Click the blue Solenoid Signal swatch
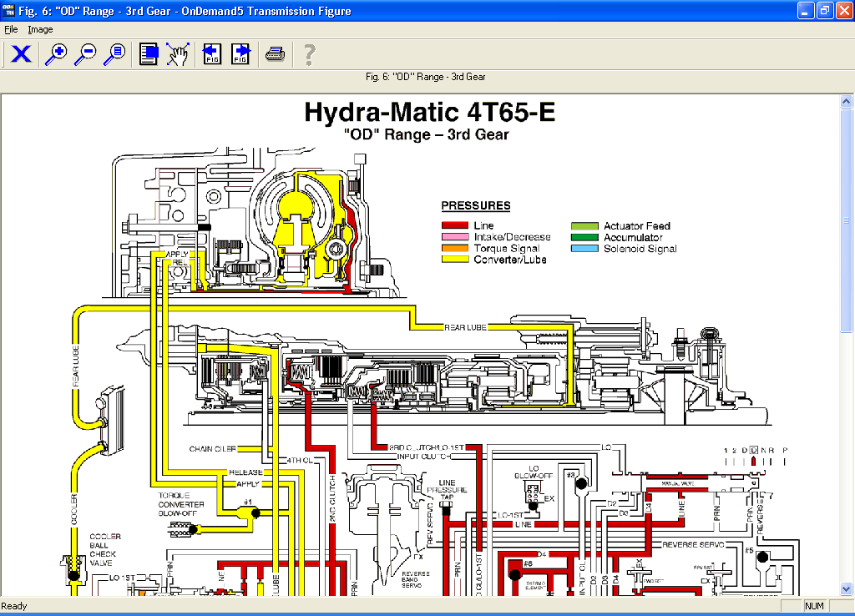The width and height of the screenshot is (855, 616). [584, 249]
